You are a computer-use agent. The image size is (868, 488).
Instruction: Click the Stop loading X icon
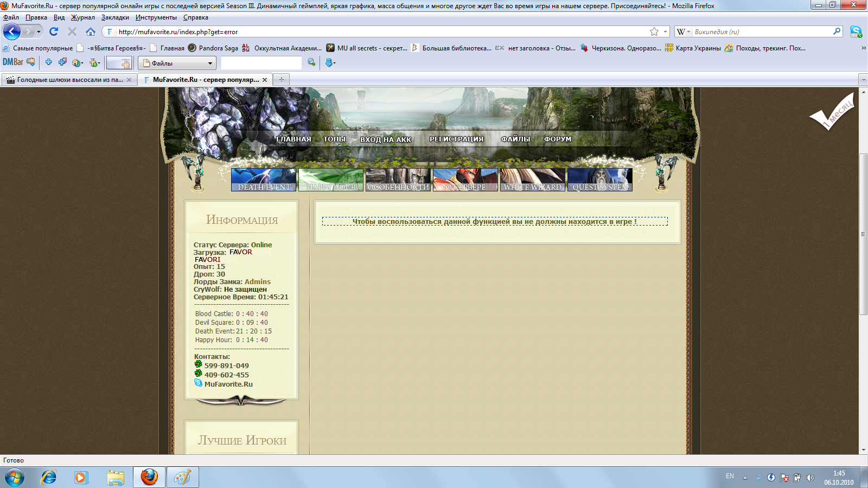pos(72,31)
